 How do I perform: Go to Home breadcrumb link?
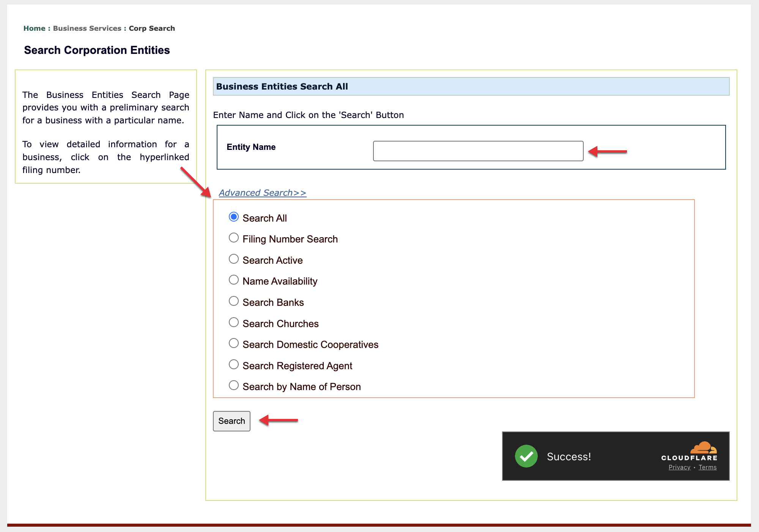point(34,28)
